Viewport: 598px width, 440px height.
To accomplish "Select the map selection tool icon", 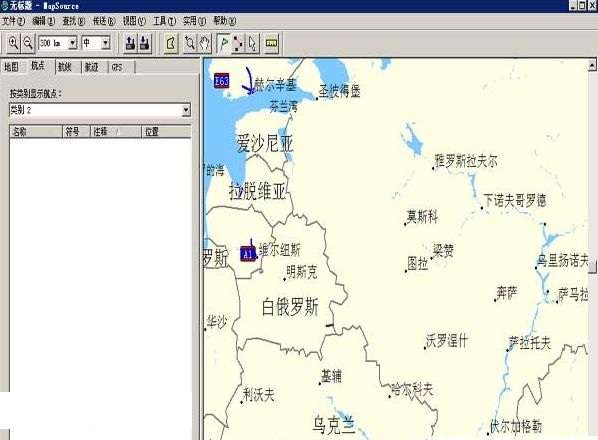I will pyautogui.click(x=171, y=43).
